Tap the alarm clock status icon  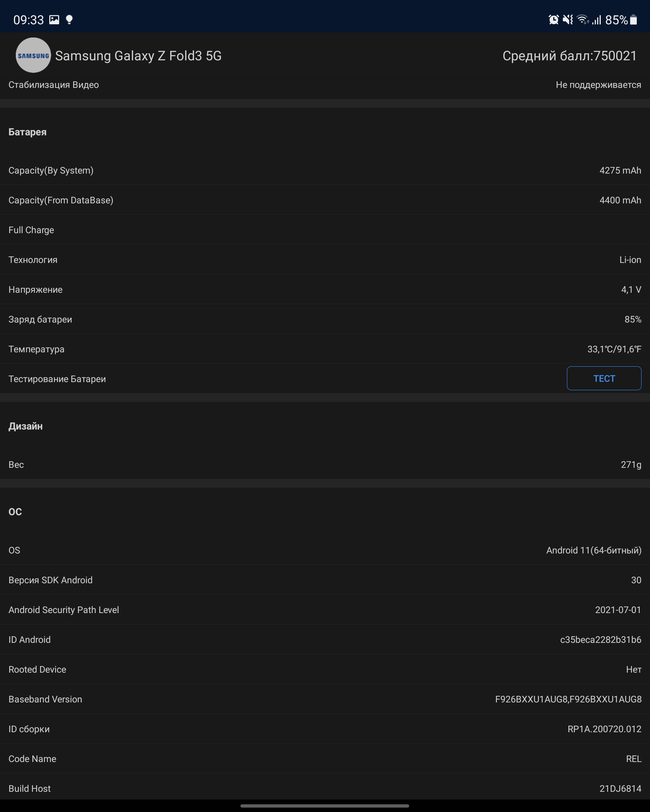553,19
